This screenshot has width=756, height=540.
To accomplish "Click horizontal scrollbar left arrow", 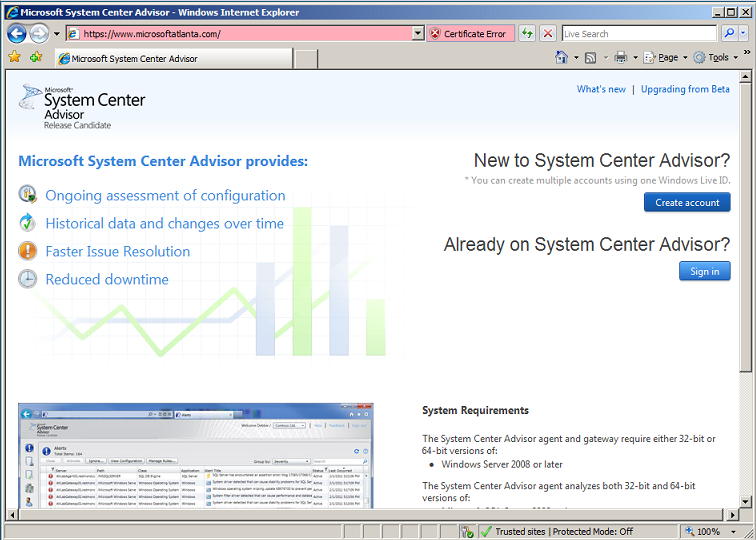I will (12, 515).
